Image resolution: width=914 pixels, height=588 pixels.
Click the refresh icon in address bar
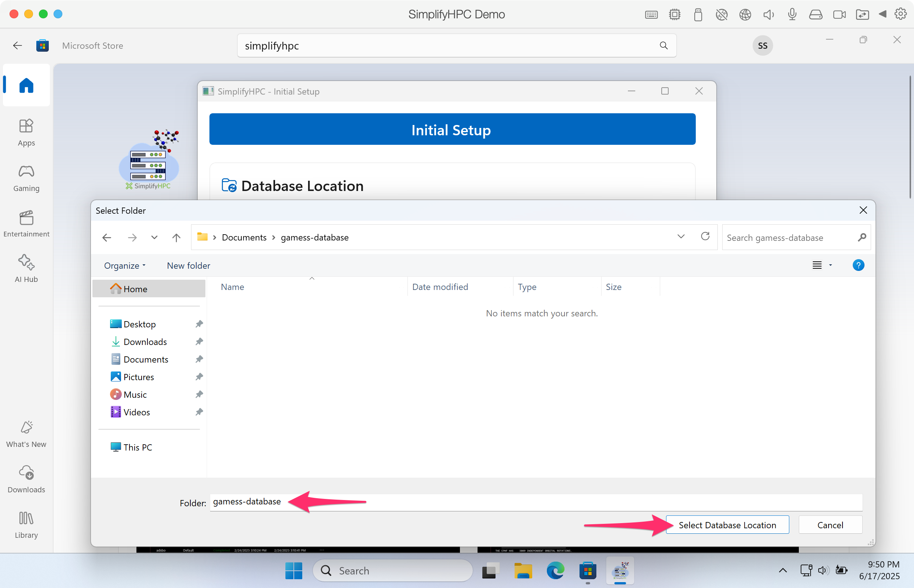click(705, 237)
